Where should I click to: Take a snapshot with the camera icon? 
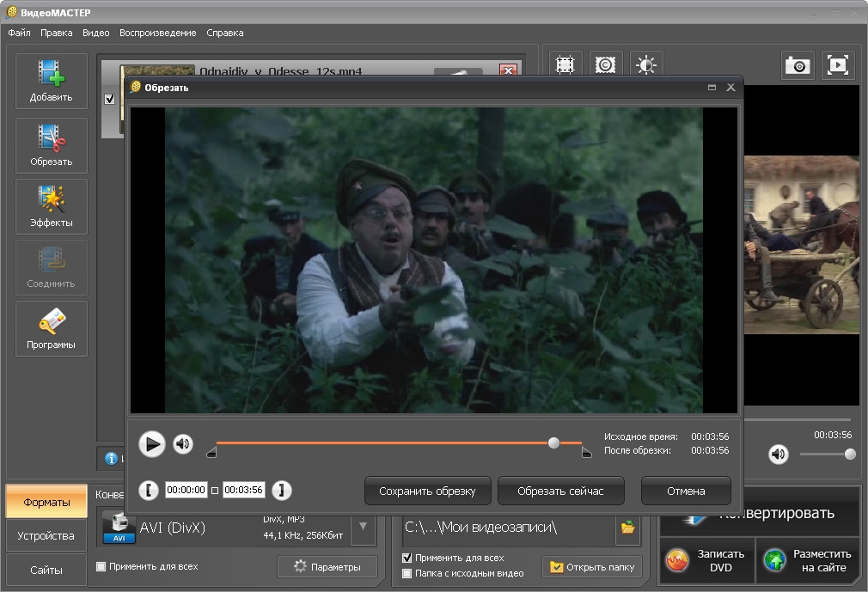[x=798, y=65]
